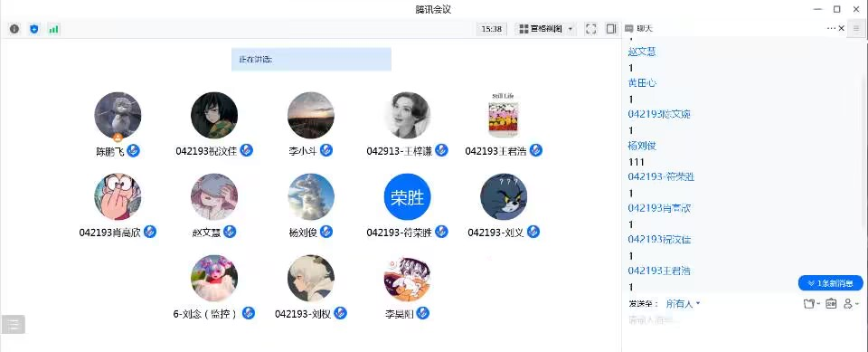This screenshot has width=868, height=352.
Task: Open the meeting info icon
Action: tap(14, 29)
